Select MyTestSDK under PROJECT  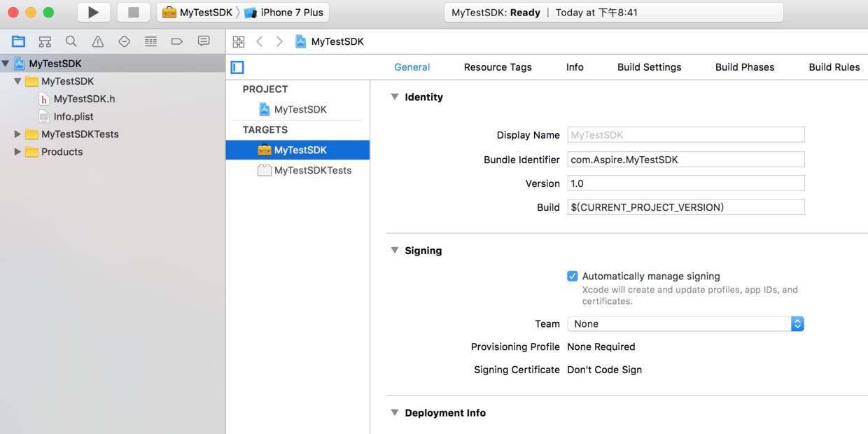tap(300, 109)
